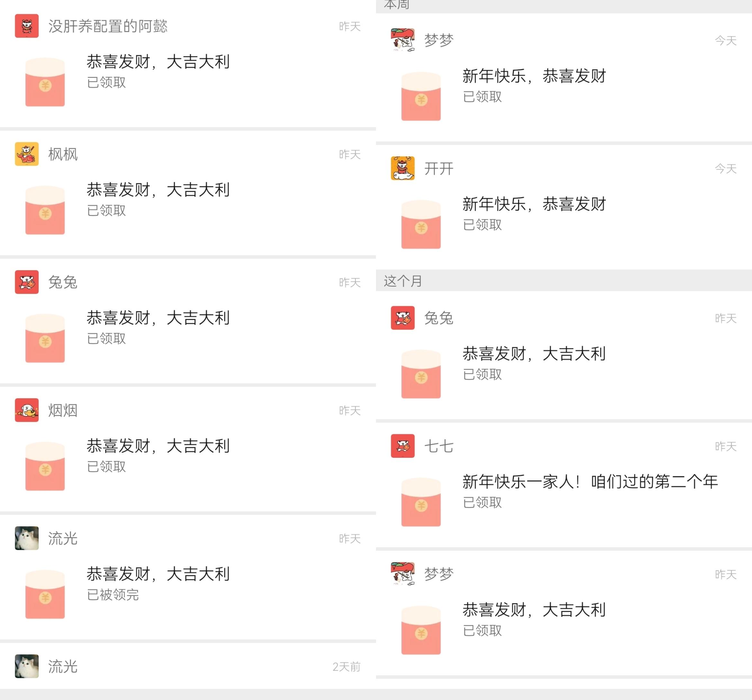752x700 pixels.
Task: Open 流光's cat avatar from 2天前
Action: tap(27, 666)
